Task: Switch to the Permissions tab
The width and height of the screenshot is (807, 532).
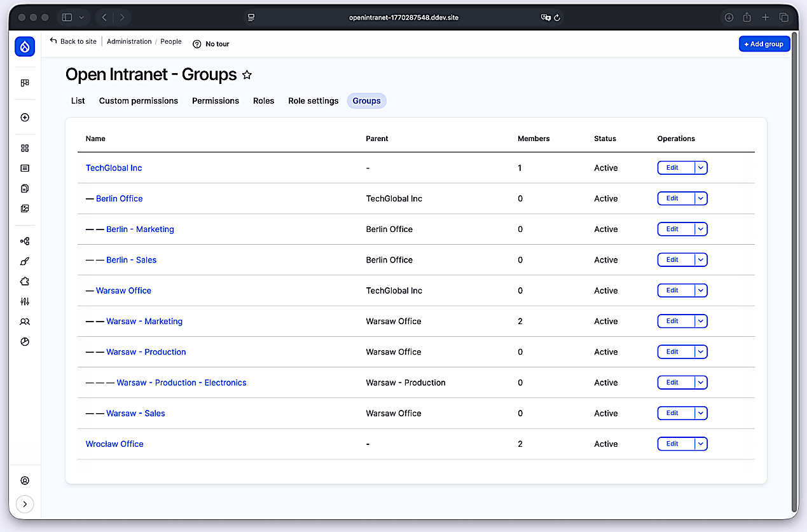Action: tap(216, 101)
